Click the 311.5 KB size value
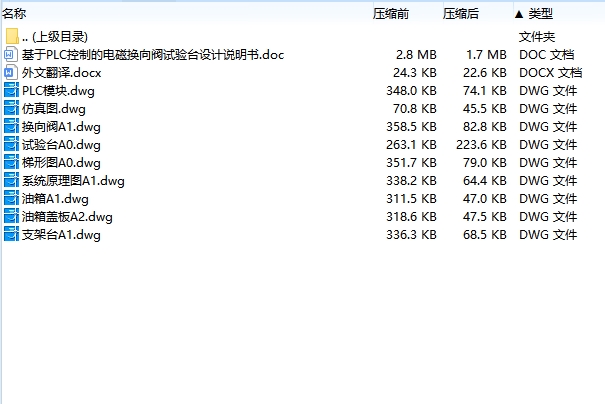 pos(411,199)
